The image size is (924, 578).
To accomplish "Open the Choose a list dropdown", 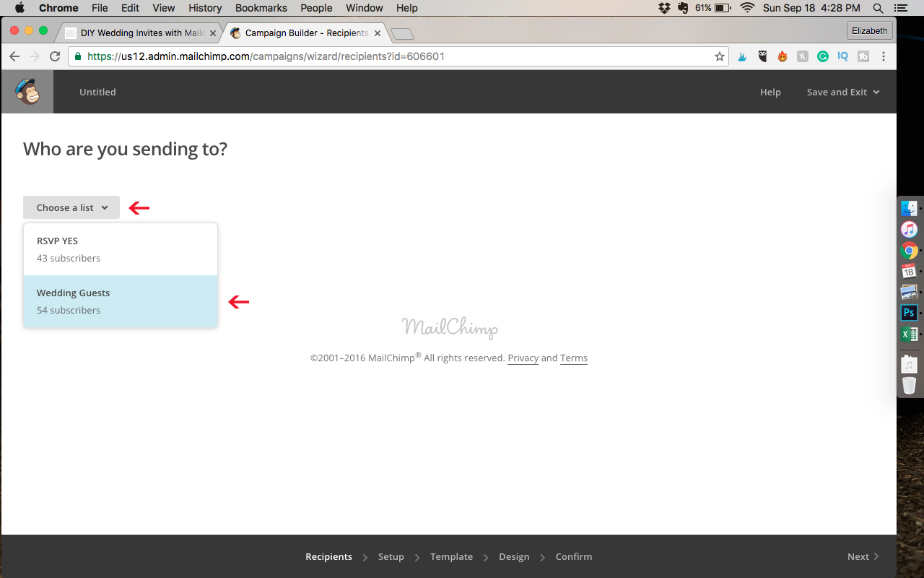I will [x=71, y=207].
